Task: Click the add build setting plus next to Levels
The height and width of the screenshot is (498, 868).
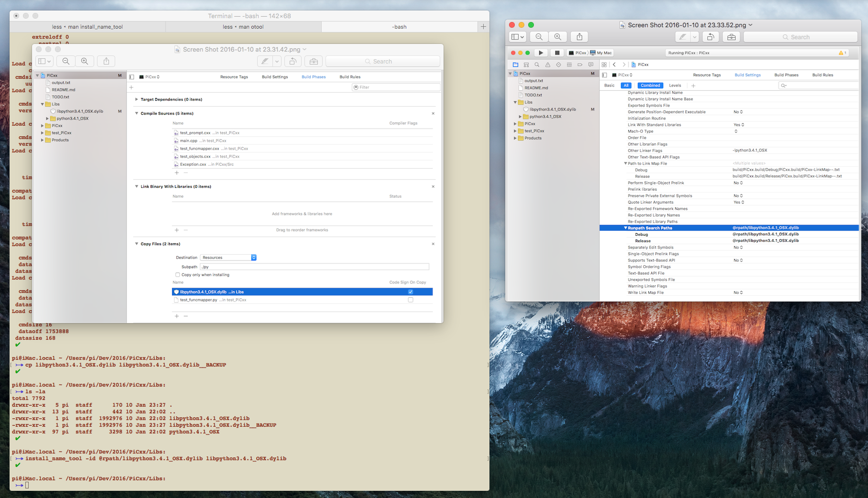Action: [x=694, y=86]
